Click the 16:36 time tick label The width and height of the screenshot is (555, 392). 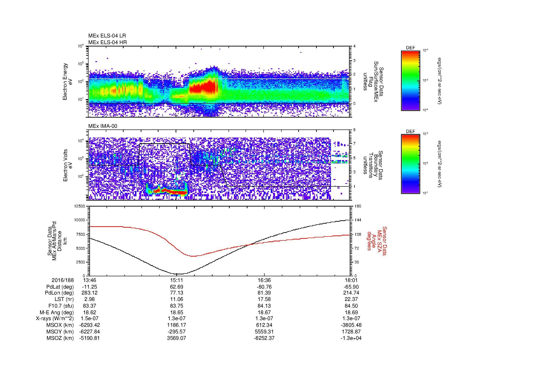pyautogui.click(x=264, y=280)
